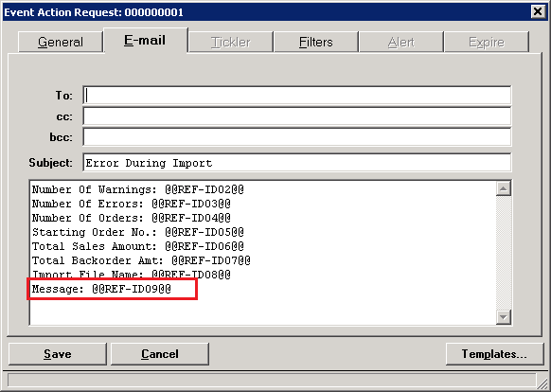Switch to the General tab
The width and height of the screenshot is (551, 392).
(x=61, y=43)
